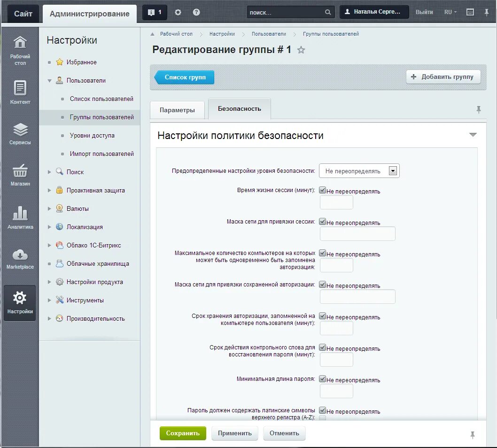Click Добавить группу button
Image resolution: width=497 pixels, height=448 pixels.
pyautogui.click(x=443, y=77)
